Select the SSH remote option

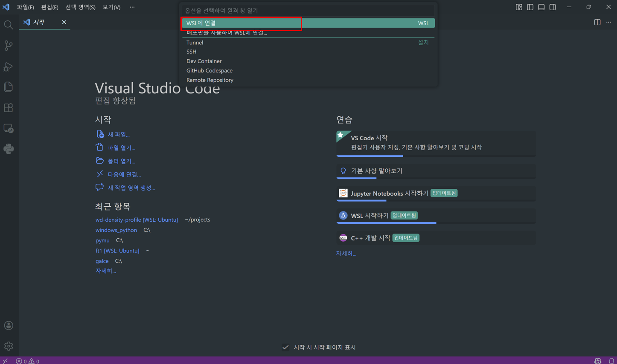coord(191,52)
